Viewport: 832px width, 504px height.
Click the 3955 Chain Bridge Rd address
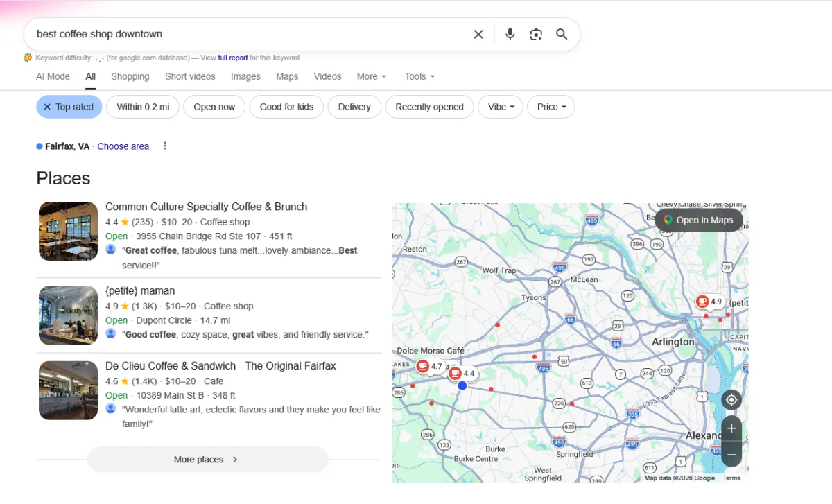coord(198,236)
